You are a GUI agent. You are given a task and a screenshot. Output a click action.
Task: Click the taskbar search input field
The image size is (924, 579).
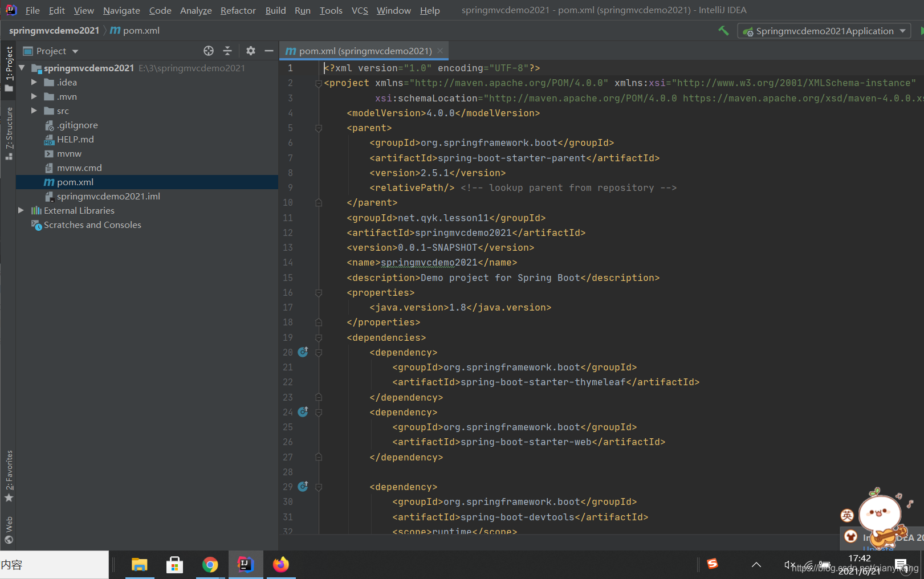click(x=54, y=565)
